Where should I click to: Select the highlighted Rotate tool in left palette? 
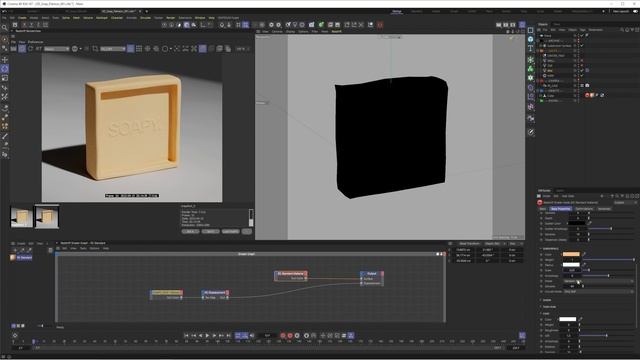[x=4, y=69]
